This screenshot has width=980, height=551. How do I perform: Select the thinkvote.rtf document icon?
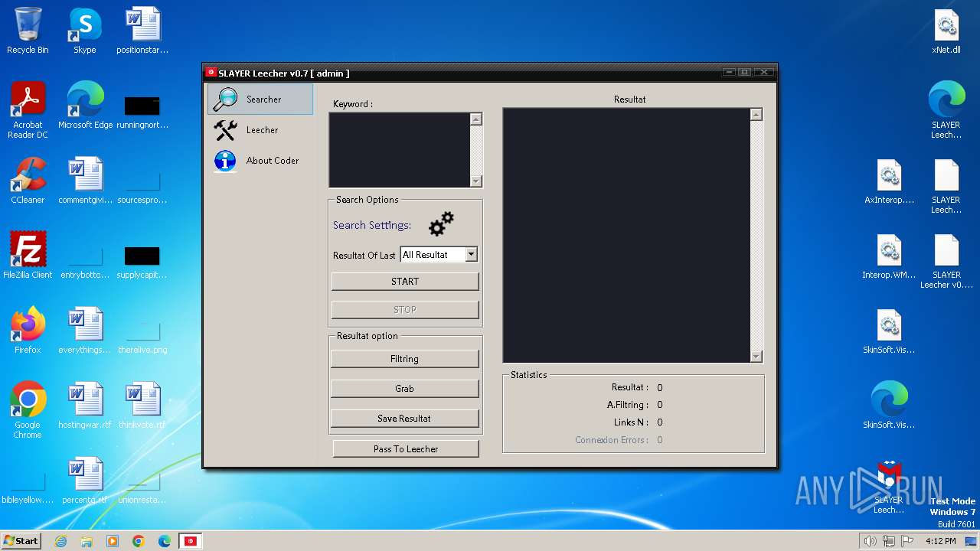[142, 406]
